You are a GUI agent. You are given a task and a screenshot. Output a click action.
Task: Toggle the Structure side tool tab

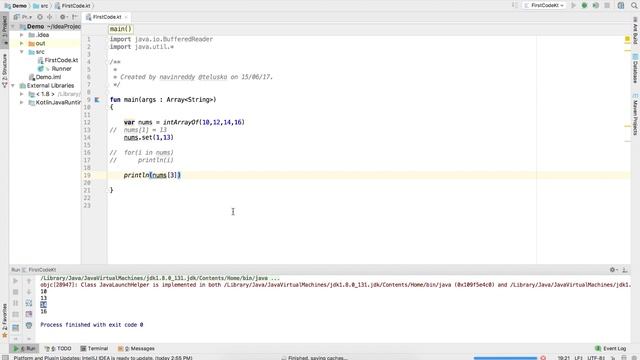4,70
